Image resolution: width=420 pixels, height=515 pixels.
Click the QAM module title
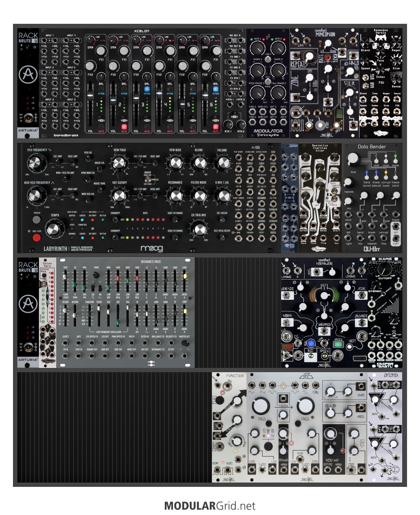coord(293,146)
